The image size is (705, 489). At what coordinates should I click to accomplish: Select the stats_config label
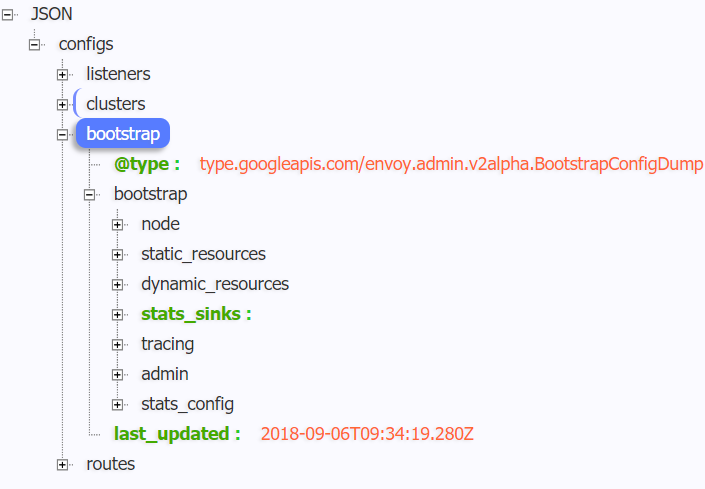click(x=187, y=404)
